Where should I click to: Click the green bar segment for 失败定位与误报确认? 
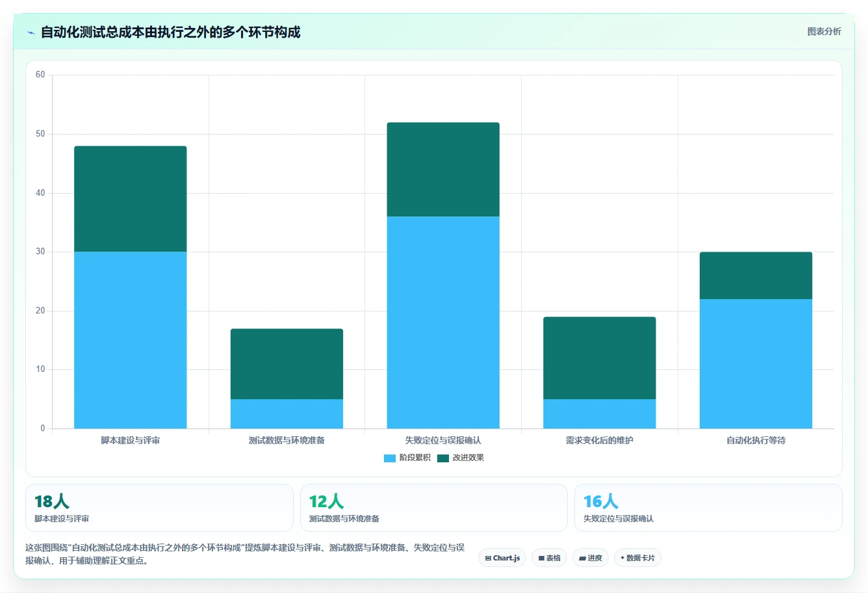coord(443,169)
